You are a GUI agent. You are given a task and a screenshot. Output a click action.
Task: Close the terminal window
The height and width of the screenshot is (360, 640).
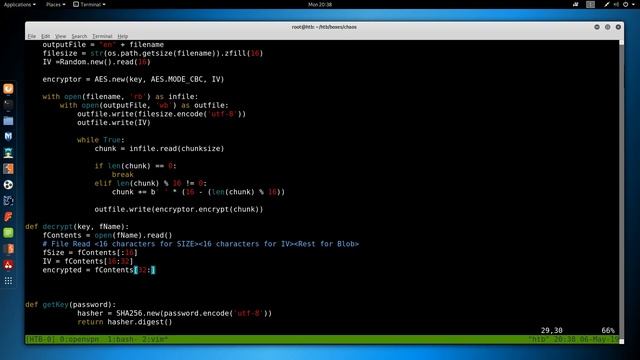click(x=618, y=27)
